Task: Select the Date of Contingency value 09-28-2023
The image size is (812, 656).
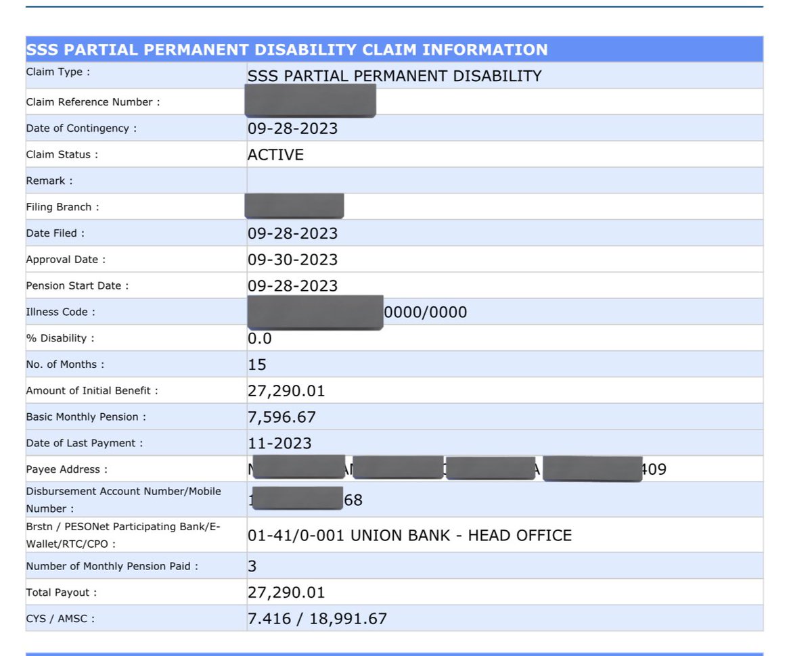Action: [x=292, y=128]
